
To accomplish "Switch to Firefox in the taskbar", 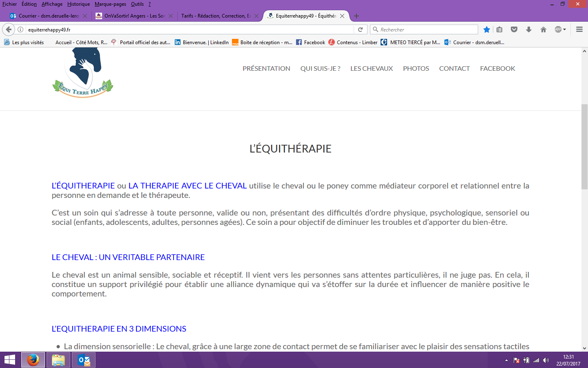I will pos(33,360).
